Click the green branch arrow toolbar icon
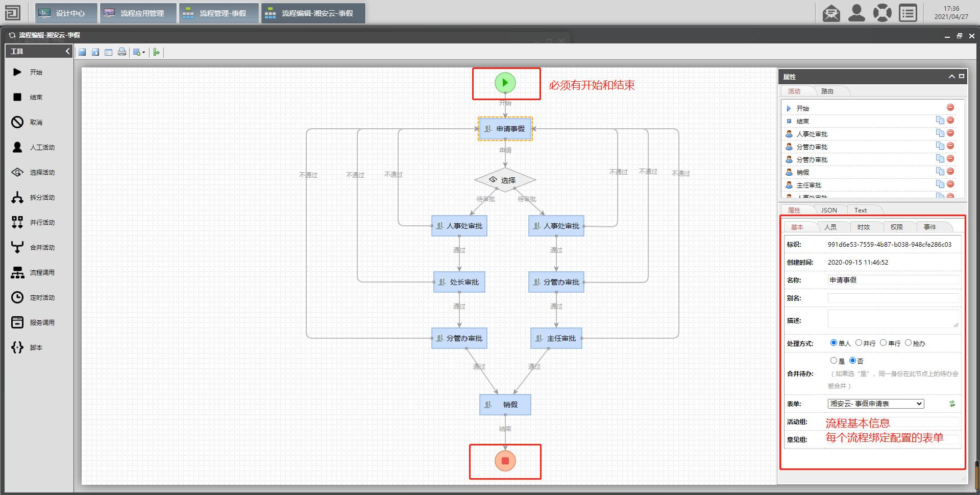The width and height of the screenshot is (980, 495). point(157,52)
